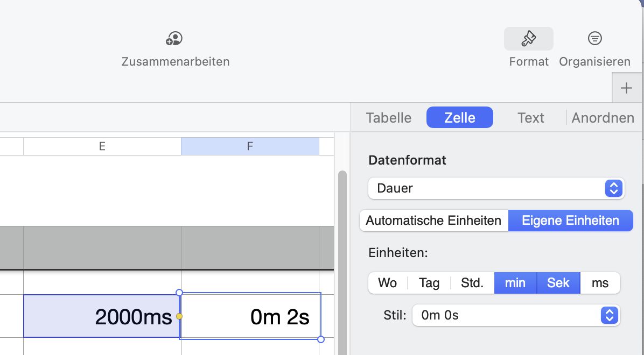644x355 pixels.
Task: Select cell containing 2000ms
Action: pyautogui.click(x=102, y=316)
